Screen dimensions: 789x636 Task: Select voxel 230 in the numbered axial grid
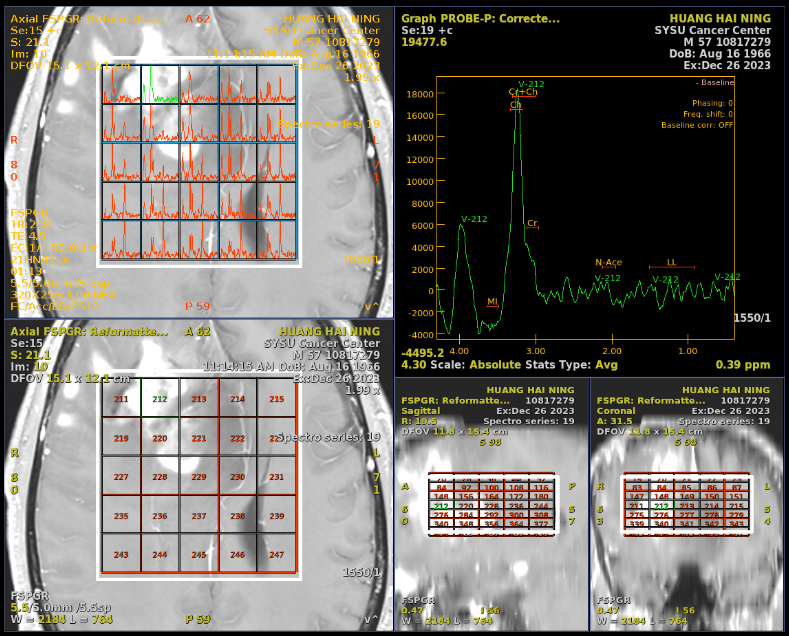pos(238,476)
